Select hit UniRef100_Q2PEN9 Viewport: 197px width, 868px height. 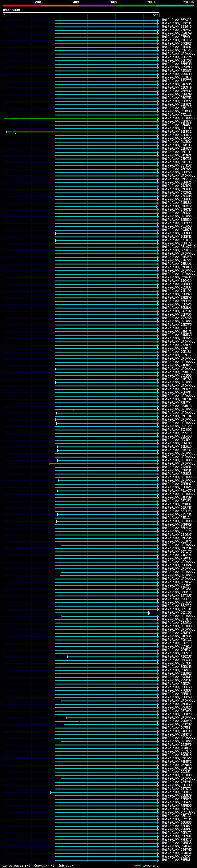coord(177,94)
